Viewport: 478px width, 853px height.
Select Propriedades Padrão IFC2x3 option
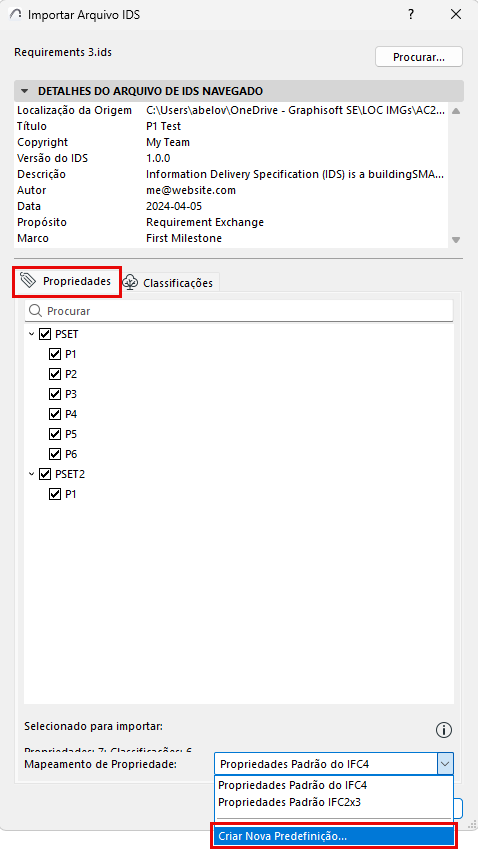point(289,802)
